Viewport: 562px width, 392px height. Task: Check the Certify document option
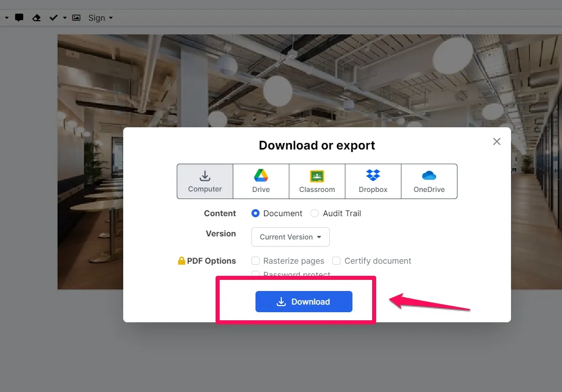336,261
